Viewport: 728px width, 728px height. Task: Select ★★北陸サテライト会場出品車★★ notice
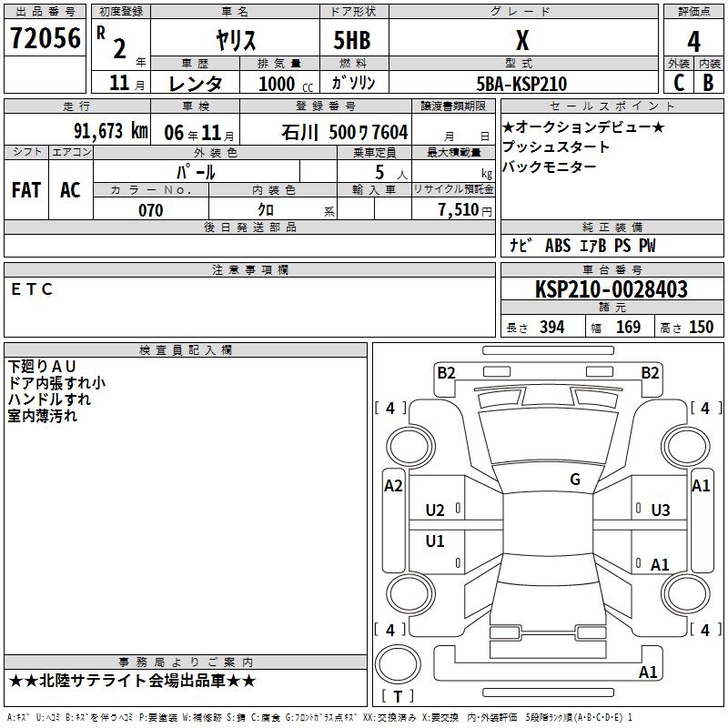[x=132, y=681]
